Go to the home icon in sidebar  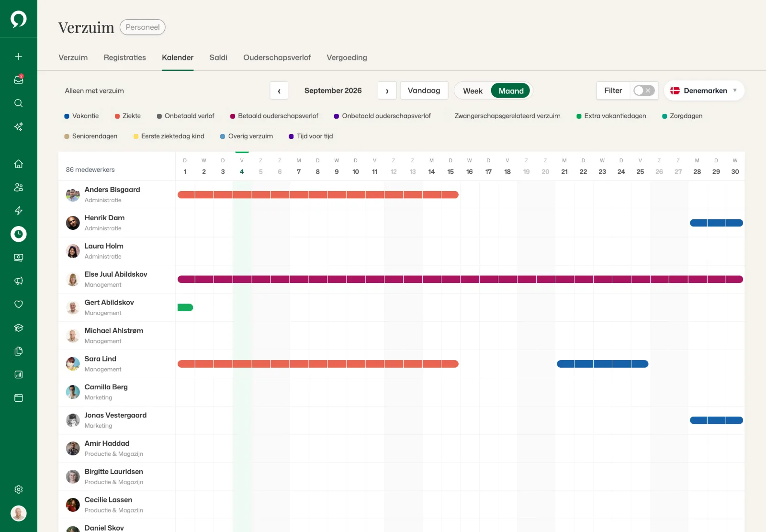[x=19, y=164]
